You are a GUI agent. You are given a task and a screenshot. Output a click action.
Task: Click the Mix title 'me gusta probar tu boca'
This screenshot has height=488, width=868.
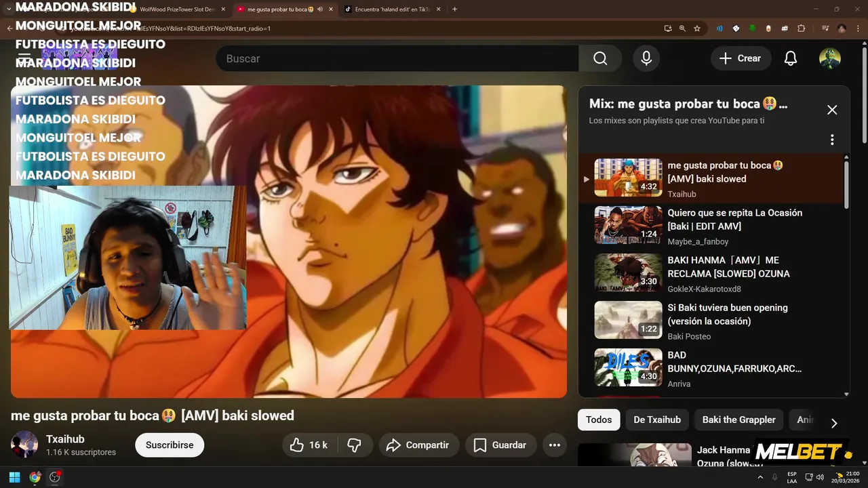pos(688,104)
